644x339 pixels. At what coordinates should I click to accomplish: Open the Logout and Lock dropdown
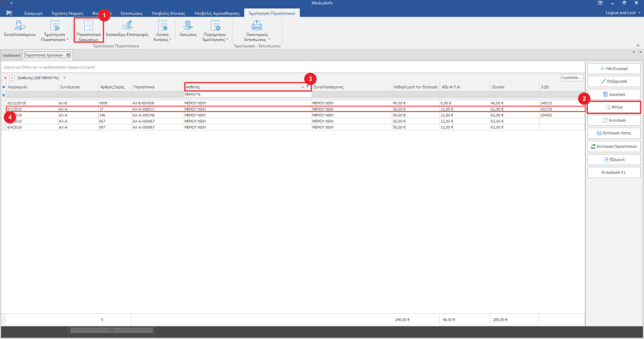623,13
